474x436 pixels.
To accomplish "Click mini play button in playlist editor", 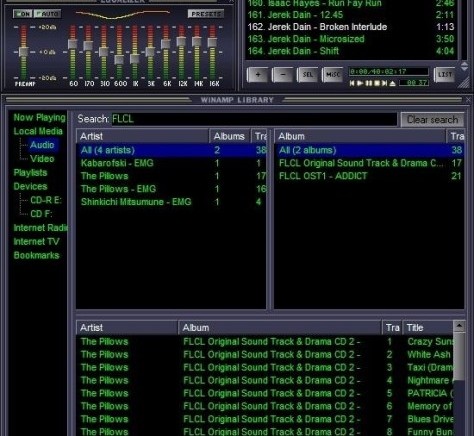I will coord(360,83).
